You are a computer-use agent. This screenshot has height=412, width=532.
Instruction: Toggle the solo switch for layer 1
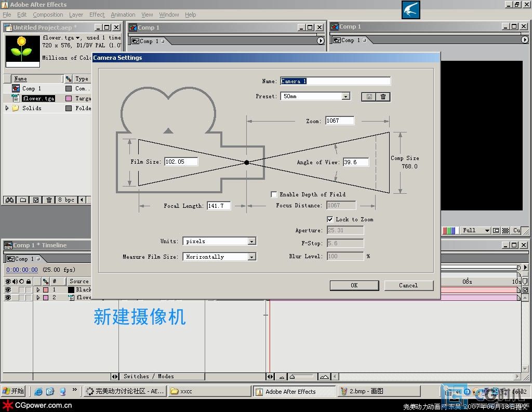[22, 290]
